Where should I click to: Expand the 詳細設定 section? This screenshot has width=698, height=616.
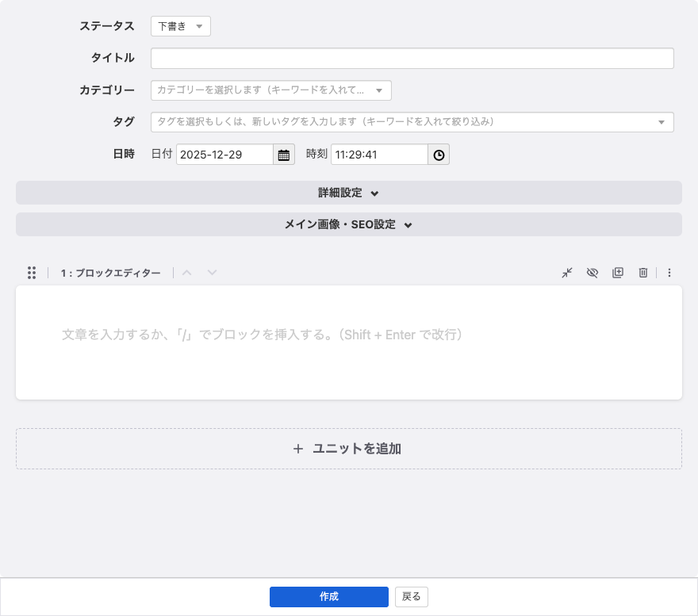click(x=348, y=193)
